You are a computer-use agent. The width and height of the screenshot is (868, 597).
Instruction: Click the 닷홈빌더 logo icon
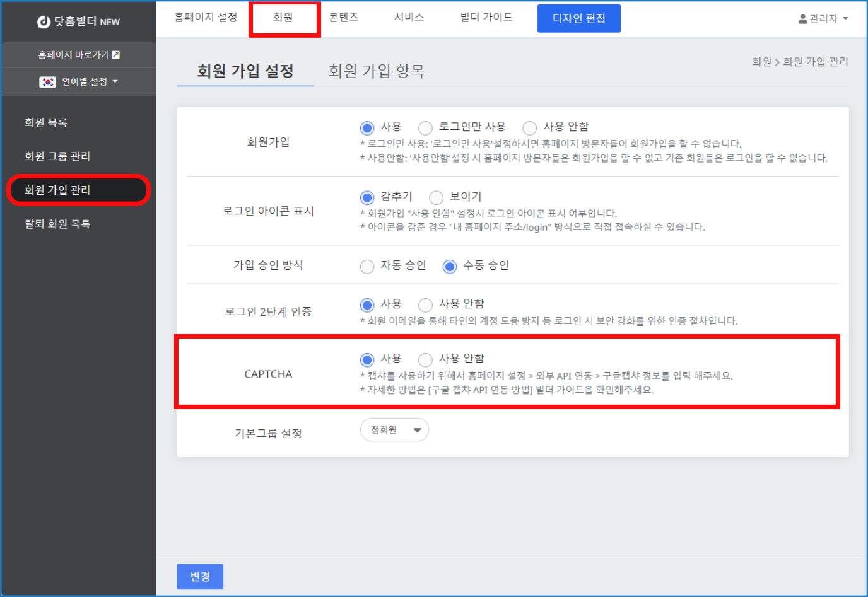(x=44, y=22)
